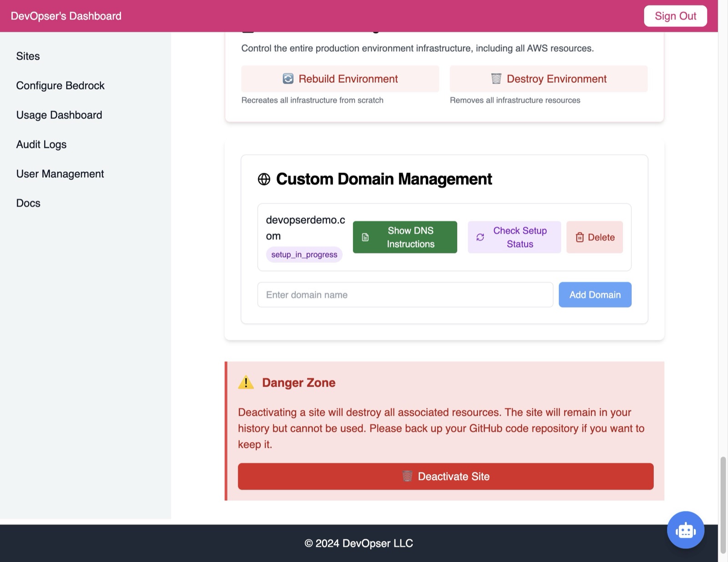Click the rebuild arrows icon
The height and width of the screenshot is (562, 728).
click(288, 79)
